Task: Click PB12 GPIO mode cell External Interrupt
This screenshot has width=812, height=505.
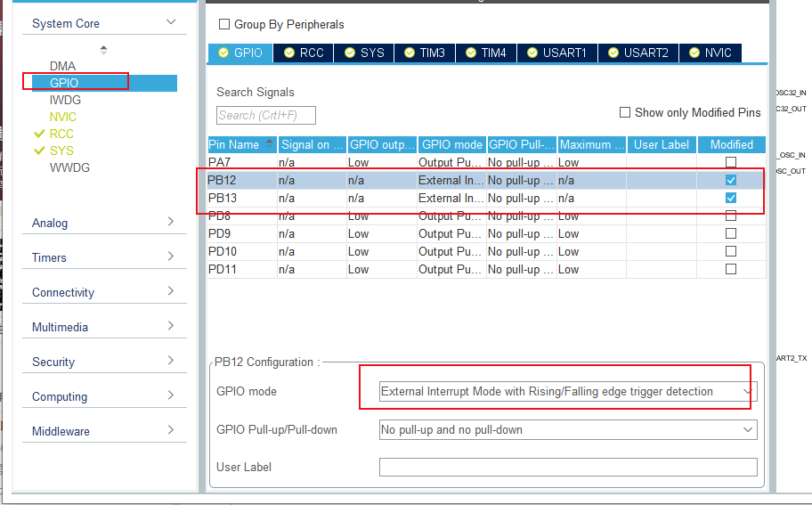Action: (x=451, y=180)
